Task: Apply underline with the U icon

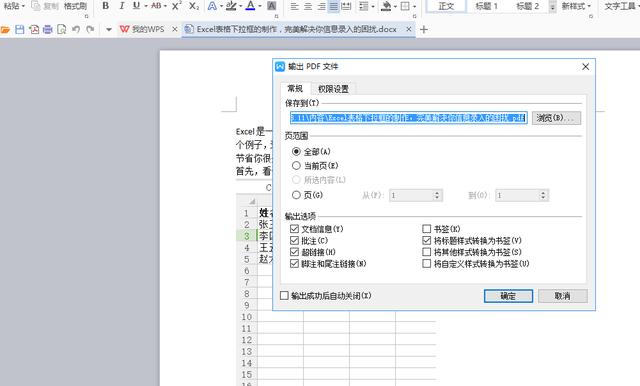Action: click(136, 6)
